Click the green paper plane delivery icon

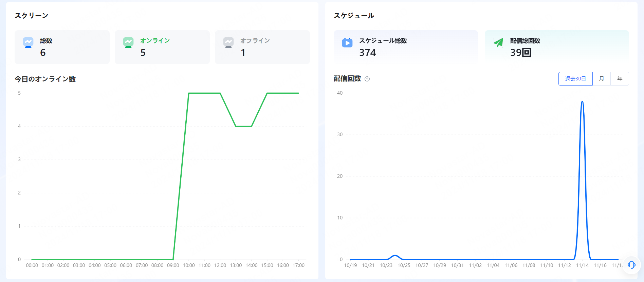pyautogui.click(x=498, y=42)
